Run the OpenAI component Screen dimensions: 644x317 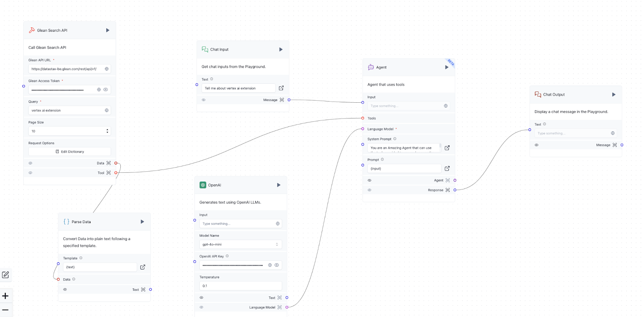click(279, 185)
